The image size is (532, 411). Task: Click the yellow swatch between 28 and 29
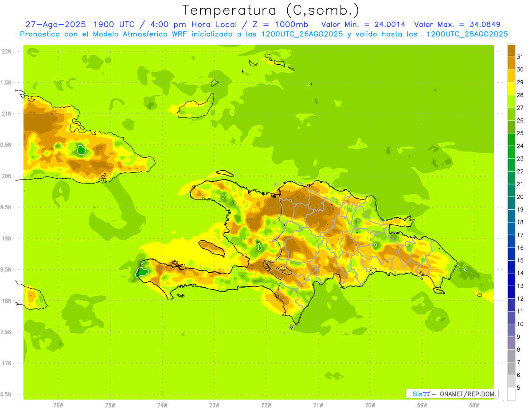click(x=511, y=89)
